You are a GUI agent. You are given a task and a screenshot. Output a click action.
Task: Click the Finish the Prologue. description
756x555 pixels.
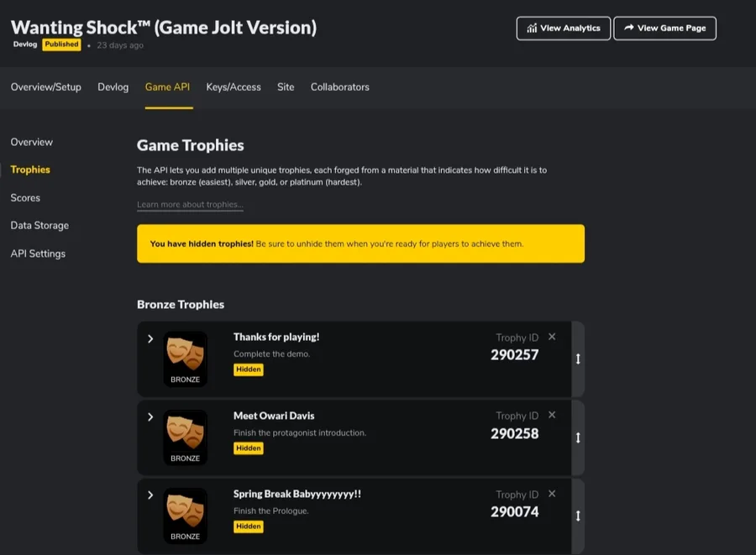point(271,511)
